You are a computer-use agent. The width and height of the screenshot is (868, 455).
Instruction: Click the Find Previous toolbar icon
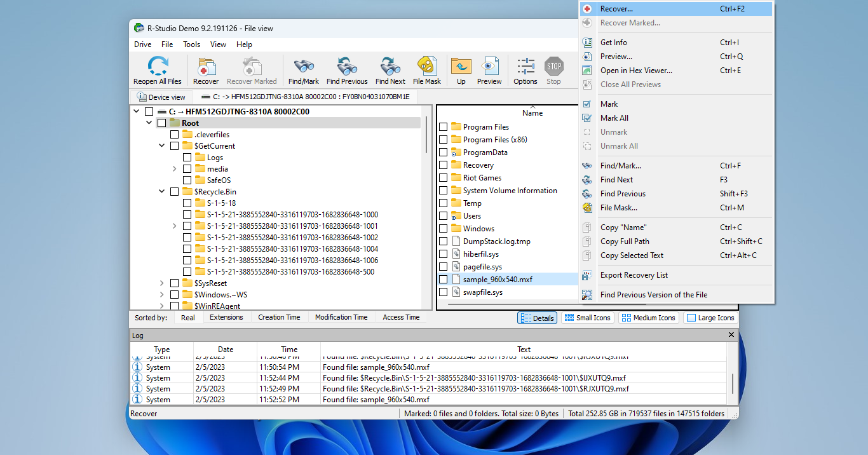[347, 66]
